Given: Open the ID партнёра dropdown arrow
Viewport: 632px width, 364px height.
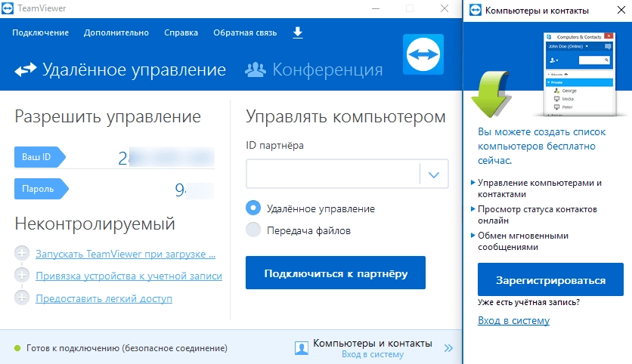Looking at the screenshot, I should (x=434, y=174).
